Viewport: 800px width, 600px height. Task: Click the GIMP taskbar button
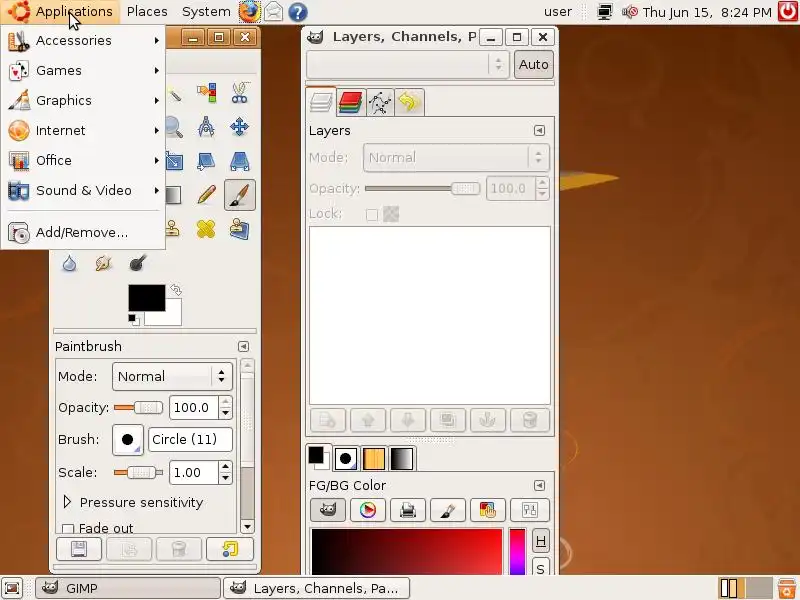click(x=128, y=588)
